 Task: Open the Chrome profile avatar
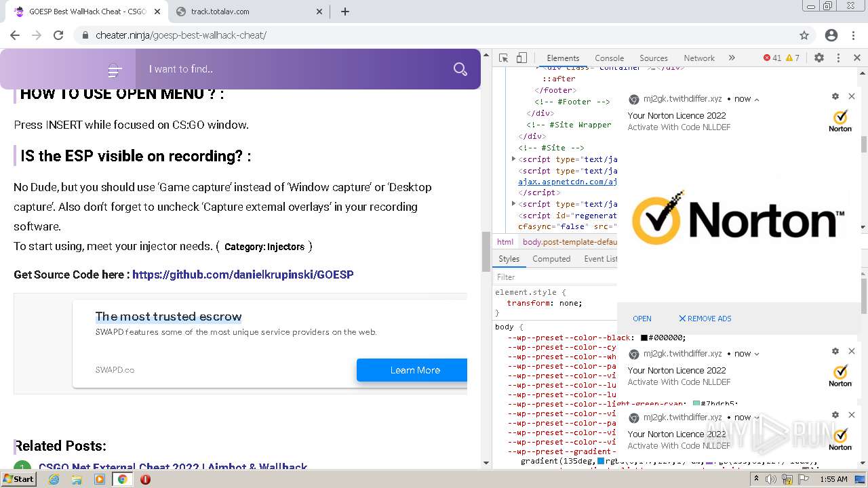pyautogui.click(x=831, y=35)
